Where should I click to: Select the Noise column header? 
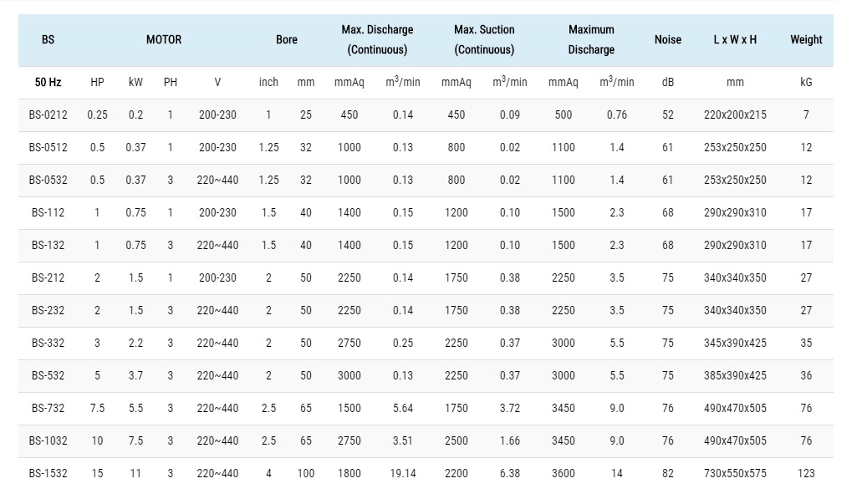(x=667, y=39)
